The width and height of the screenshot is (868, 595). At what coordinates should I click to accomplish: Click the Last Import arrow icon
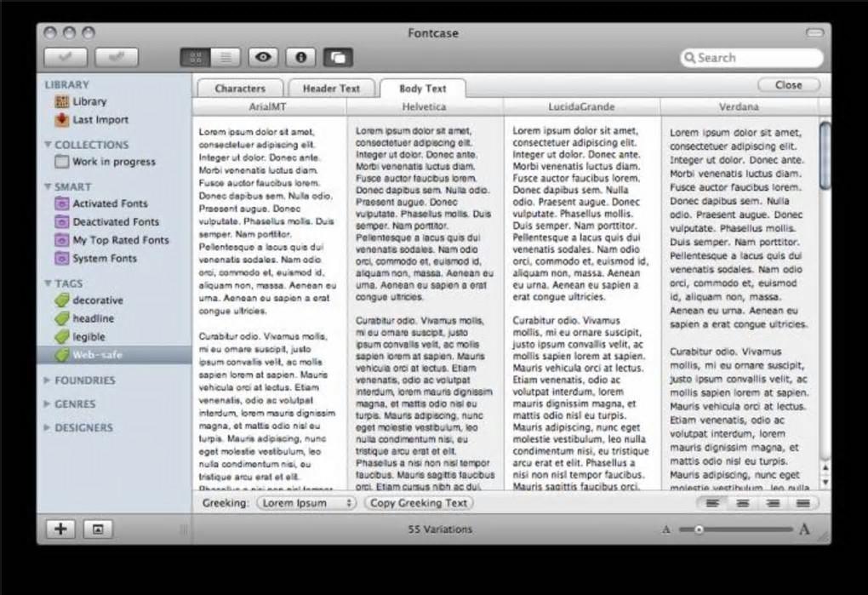tap(62, 119)
